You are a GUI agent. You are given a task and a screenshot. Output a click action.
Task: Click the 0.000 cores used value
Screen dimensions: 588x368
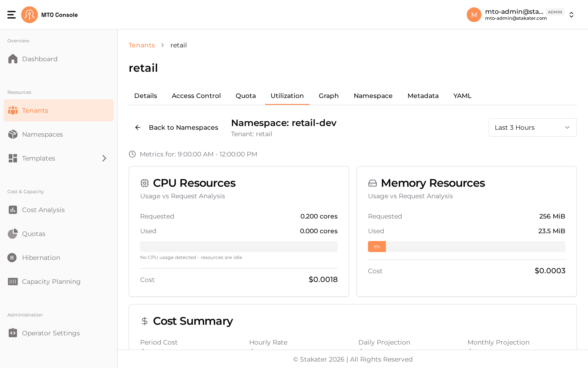pos(319,231)
